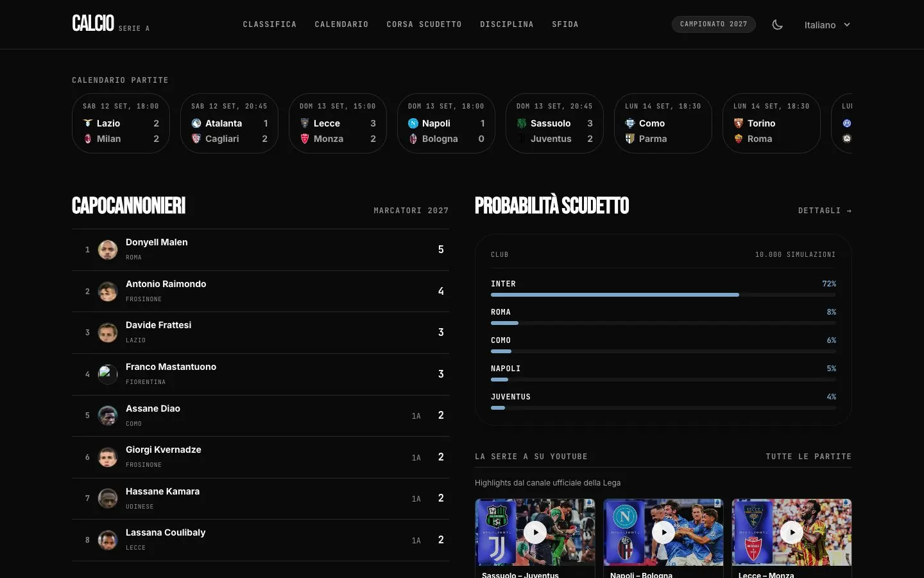Viewport: 924px width, 578px height.
Task: Click the Torino club crest
Action: click(x=739, y=123)
